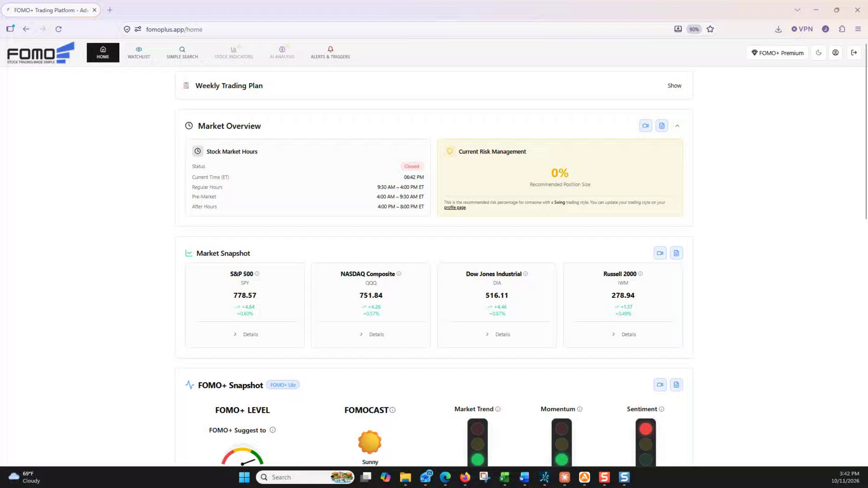Click the logout icon in header

coord(854,53)
